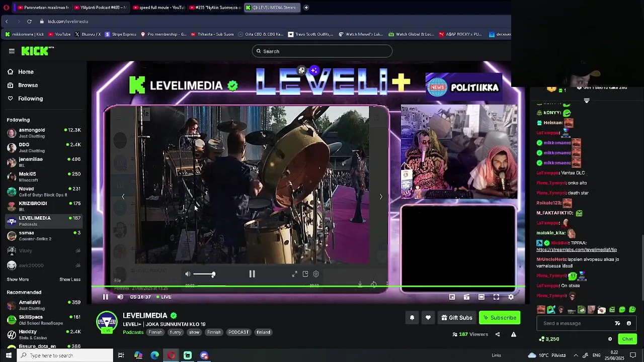Go to previous media with left arrow
The height and width of the screenshot is (362, 644).
pyautogui.click(x=123, y=197)
